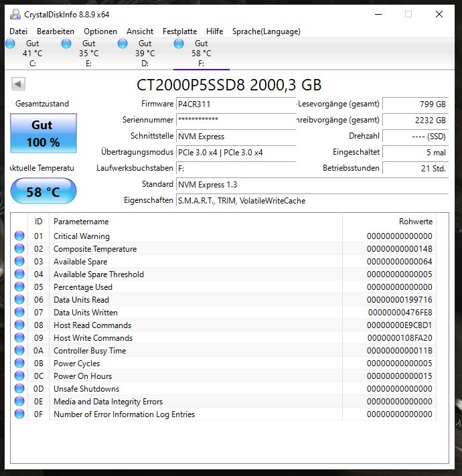Click the Gut 100 % health status button
Screen dimensions: 462x476
coord(44,133)
